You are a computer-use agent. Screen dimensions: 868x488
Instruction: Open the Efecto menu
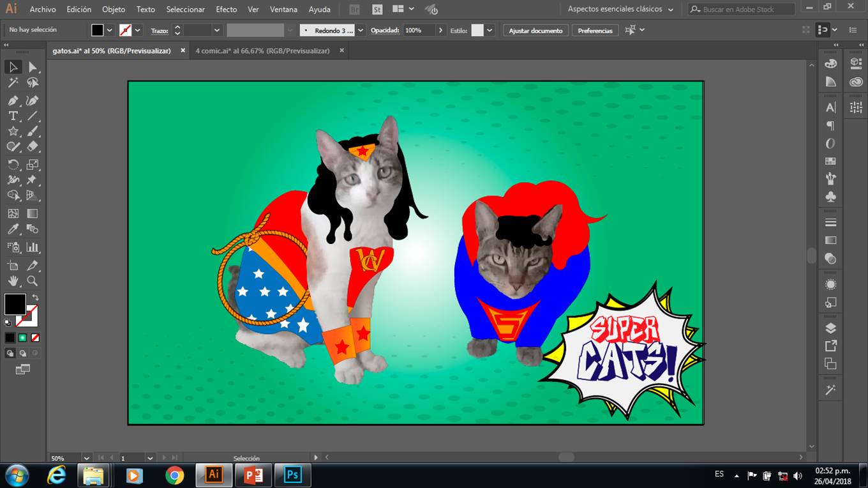tap(227, 10)
